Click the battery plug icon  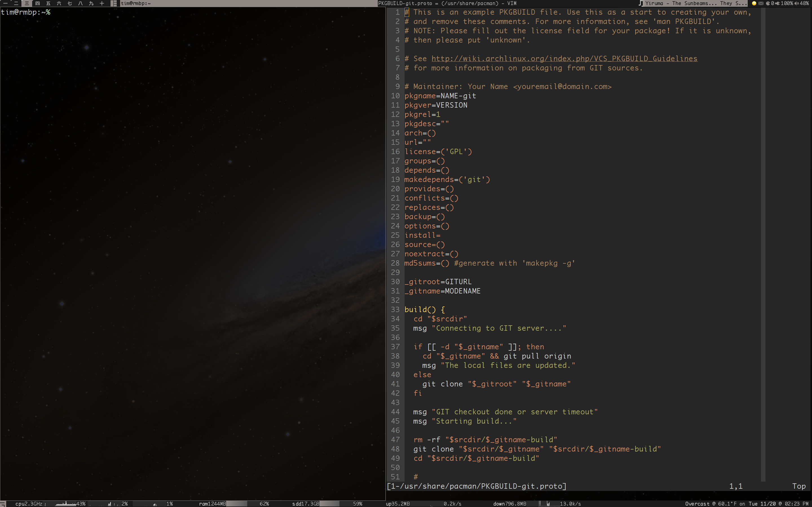(777, 3)
